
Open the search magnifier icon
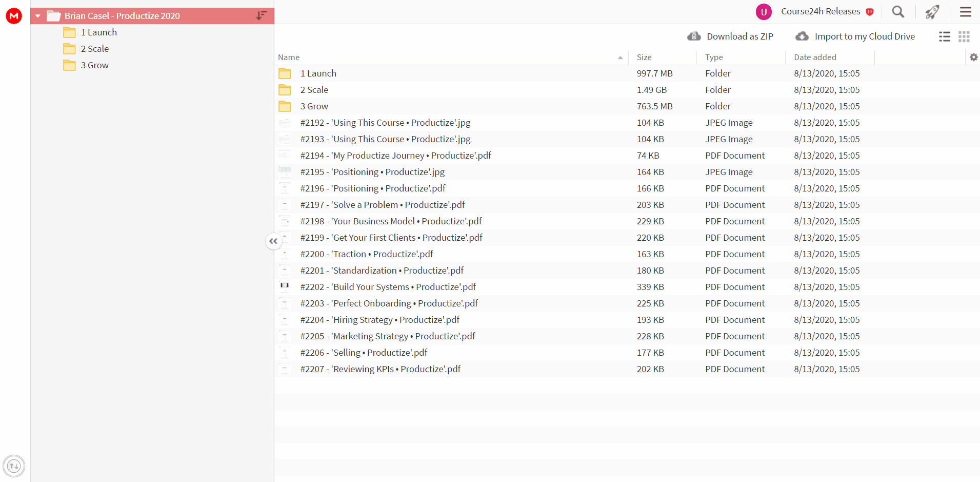coord(898,12)
